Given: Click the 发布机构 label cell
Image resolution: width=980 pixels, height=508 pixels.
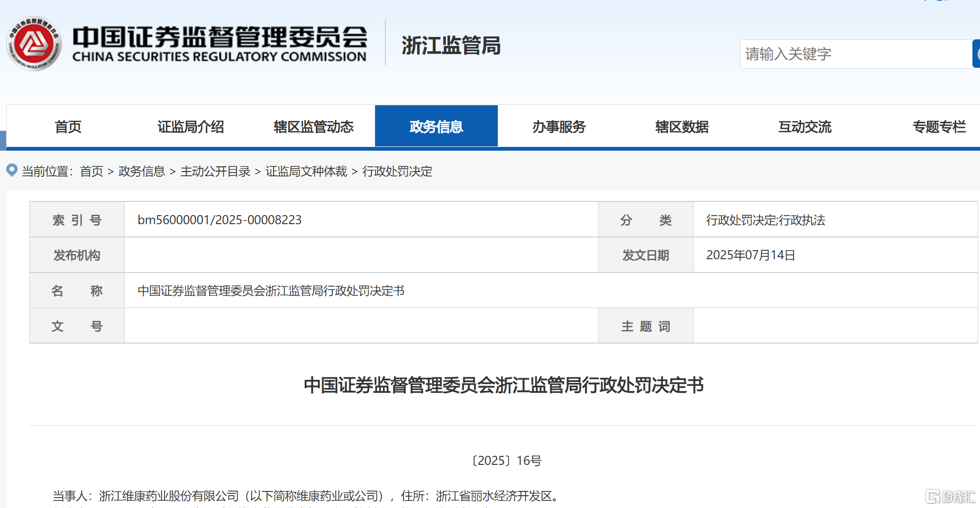Looking at the screenshot, I should 77,255.
